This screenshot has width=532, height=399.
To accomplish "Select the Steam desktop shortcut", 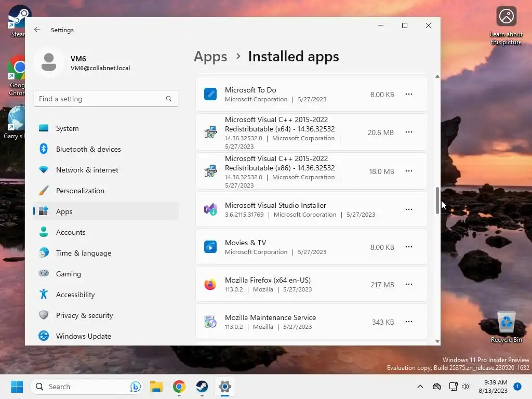I will click(x=16, y=21).
